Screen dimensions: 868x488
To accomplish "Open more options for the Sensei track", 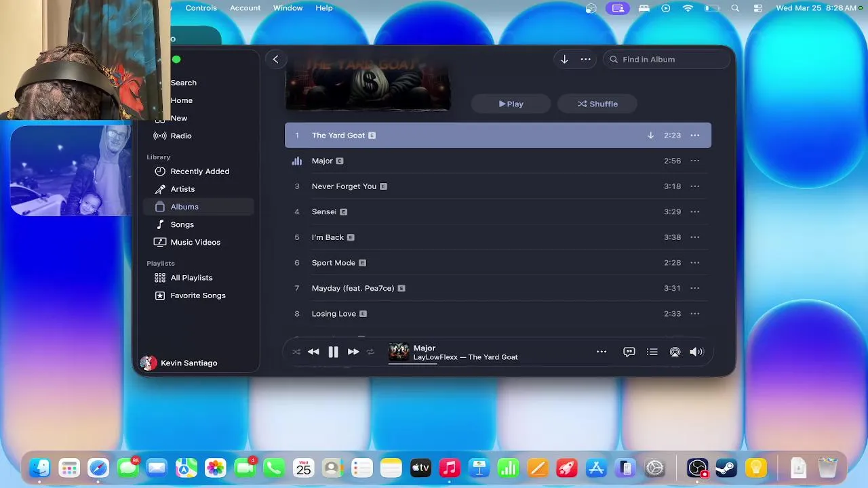I will click(x=695, y=211).
